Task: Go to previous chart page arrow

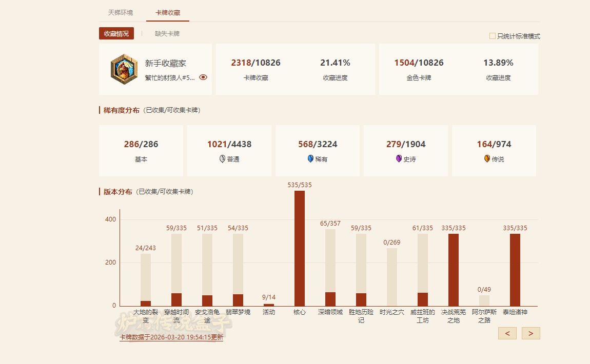Action: click(507, 333)
